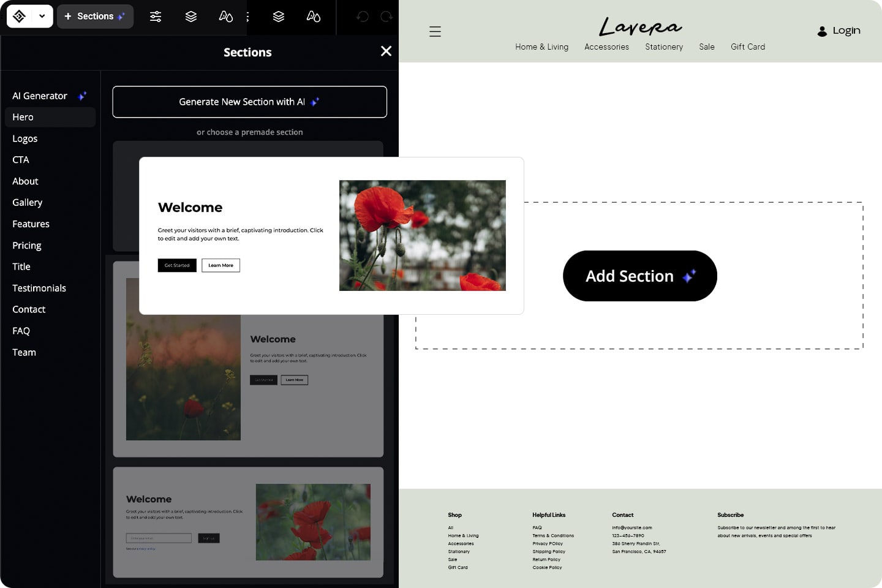Close the Sections panel
This screenshot has width=882, height=588.
coord(386,51)
